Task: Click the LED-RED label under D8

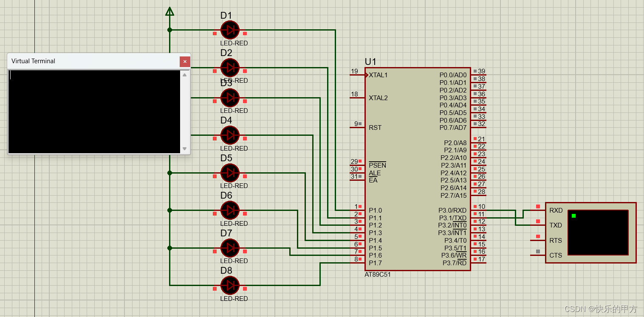Action: (x=234, y=299)
